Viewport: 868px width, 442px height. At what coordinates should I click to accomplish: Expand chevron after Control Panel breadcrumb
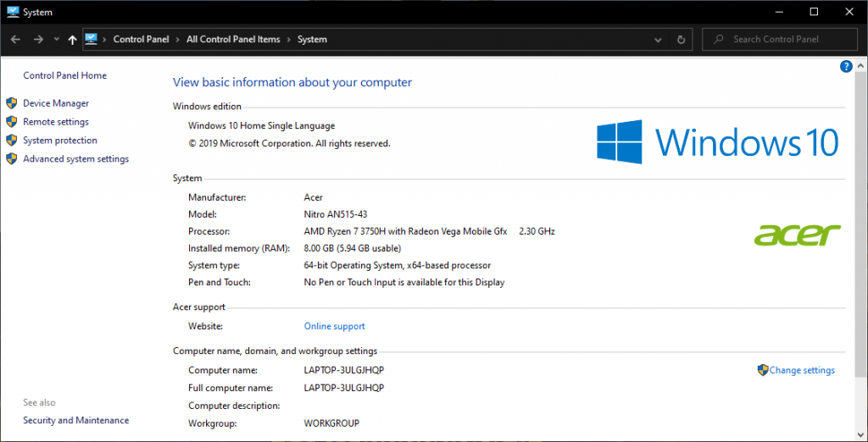point(178,39)
